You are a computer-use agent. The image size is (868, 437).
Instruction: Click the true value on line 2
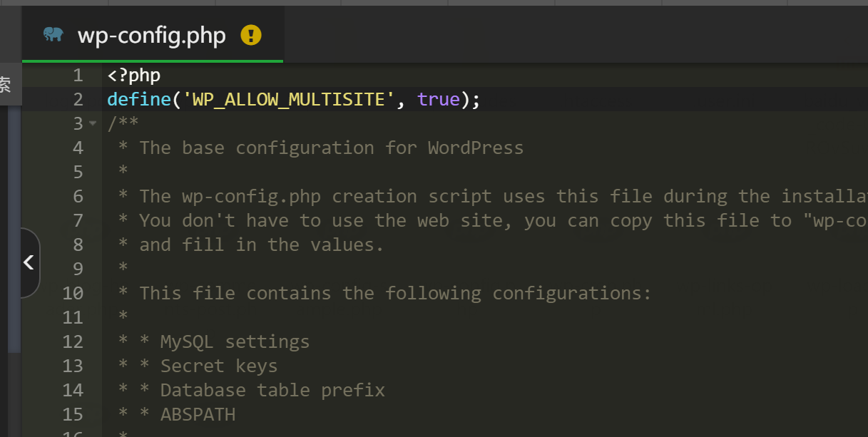[x=439, y=99]
